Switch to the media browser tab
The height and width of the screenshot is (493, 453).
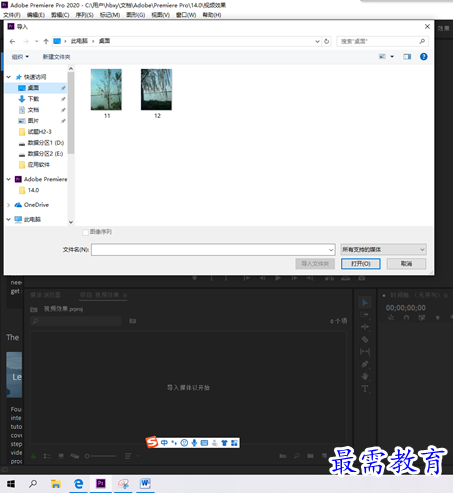click(x=45, y=295)
